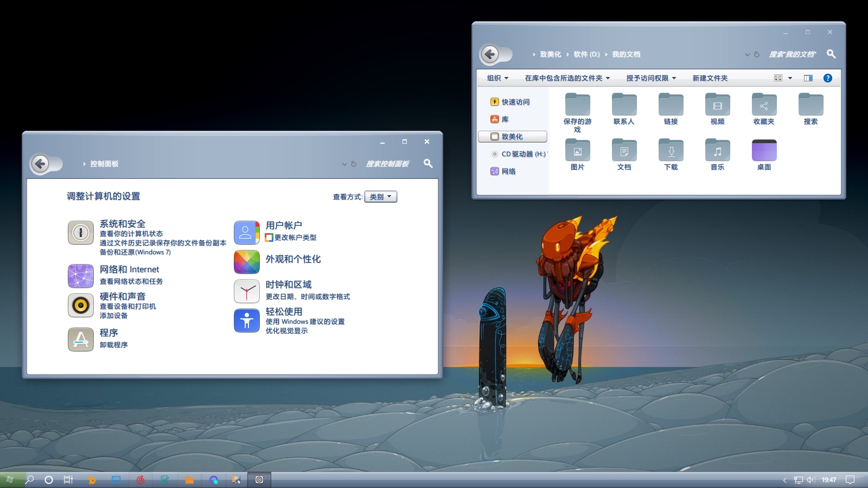This screenshot has width=868, height=488.
Task: Change view layout icon in explorer toolbar
Action: [778, 78]
